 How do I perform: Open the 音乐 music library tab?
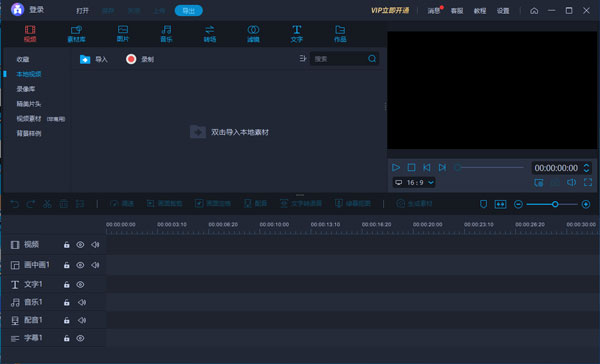tap(166, 34)
